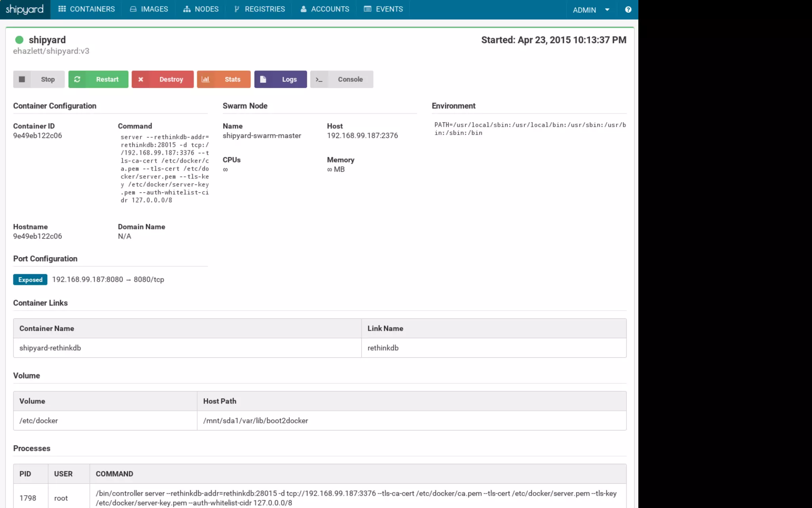The width and height of the screenshot is (812, 508).
Task: Navigate to ACCOUNTS
Action: click(325, 9)
